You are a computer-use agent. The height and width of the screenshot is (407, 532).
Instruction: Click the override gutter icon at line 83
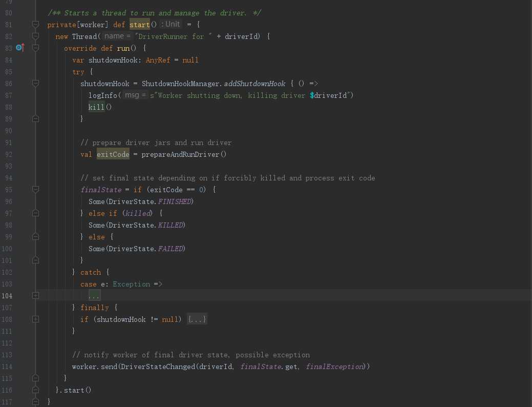[20, 48]
